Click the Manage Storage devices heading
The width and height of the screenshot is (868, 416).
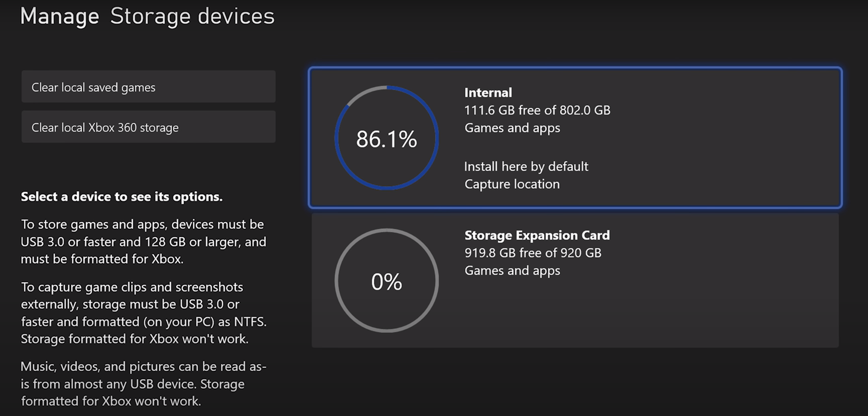(x=148, y=16)
